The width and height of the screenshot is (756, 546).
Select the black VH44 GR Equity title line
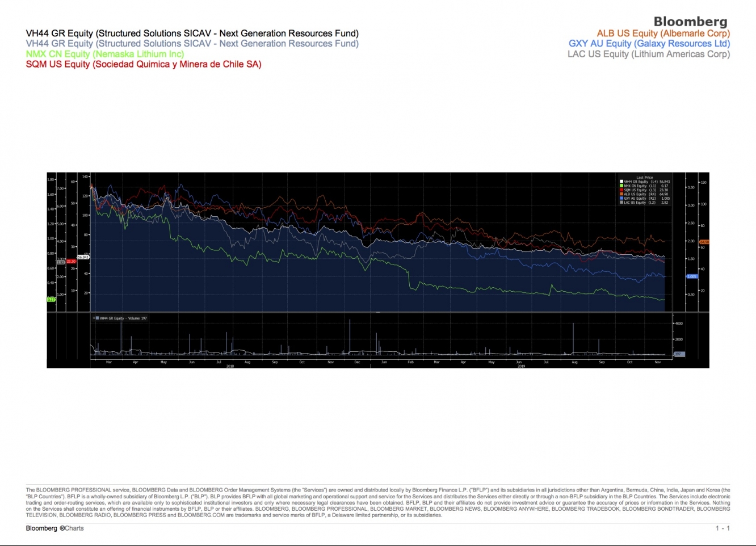coord(192,33)
